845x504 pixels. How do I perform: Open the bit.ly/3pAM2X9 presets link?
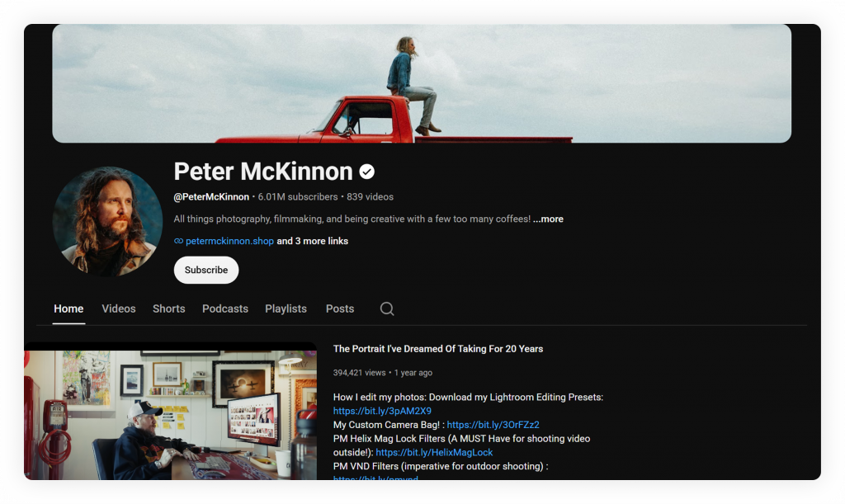(382, 411)
